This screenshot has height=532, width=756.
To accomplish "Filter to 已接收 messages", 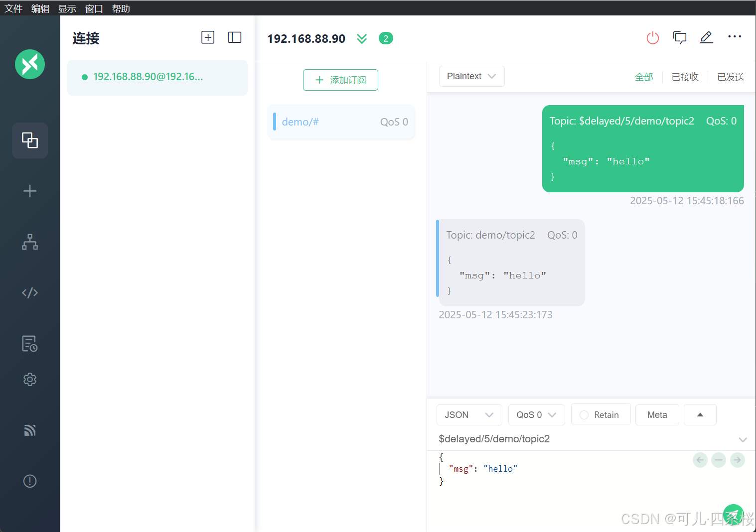I will click(685, 77).
